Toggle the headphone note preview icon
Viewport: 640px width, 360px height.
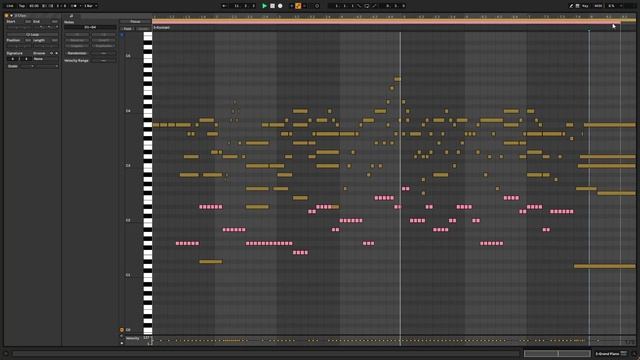(122, 35)
